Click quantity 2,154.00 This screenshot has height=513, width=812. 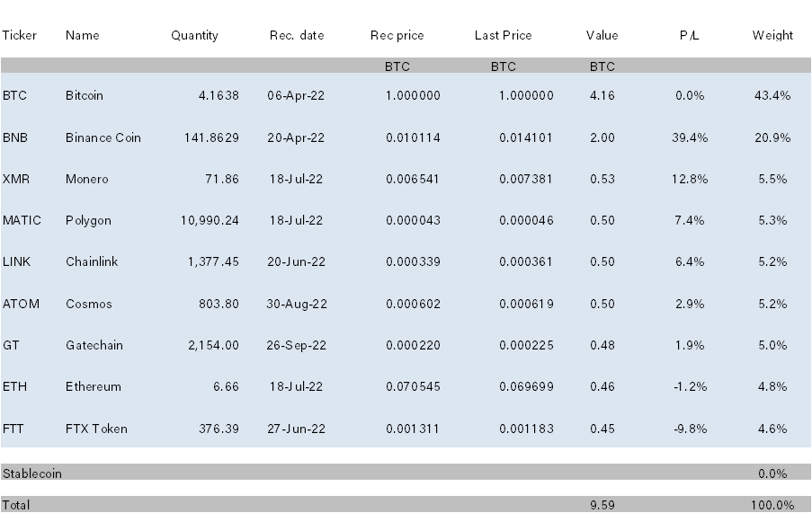pyautogui.click(x=213, y=345)
